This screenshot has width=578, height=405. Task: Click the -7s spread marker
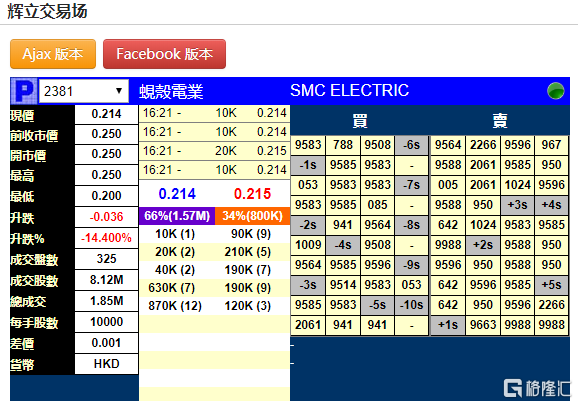(x=411, y=185)
